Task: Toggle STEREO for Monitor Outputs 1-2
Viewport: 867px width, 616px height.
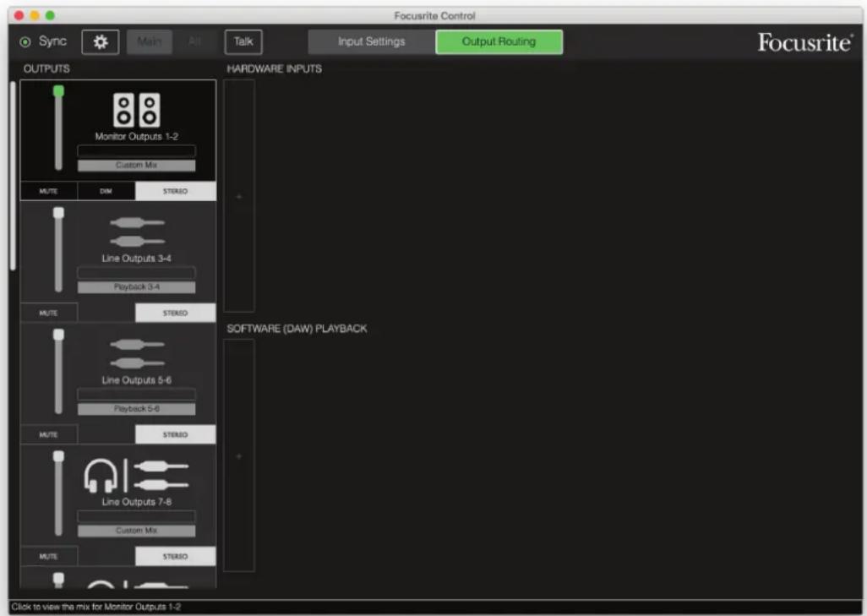Action: tap(175, 191)
